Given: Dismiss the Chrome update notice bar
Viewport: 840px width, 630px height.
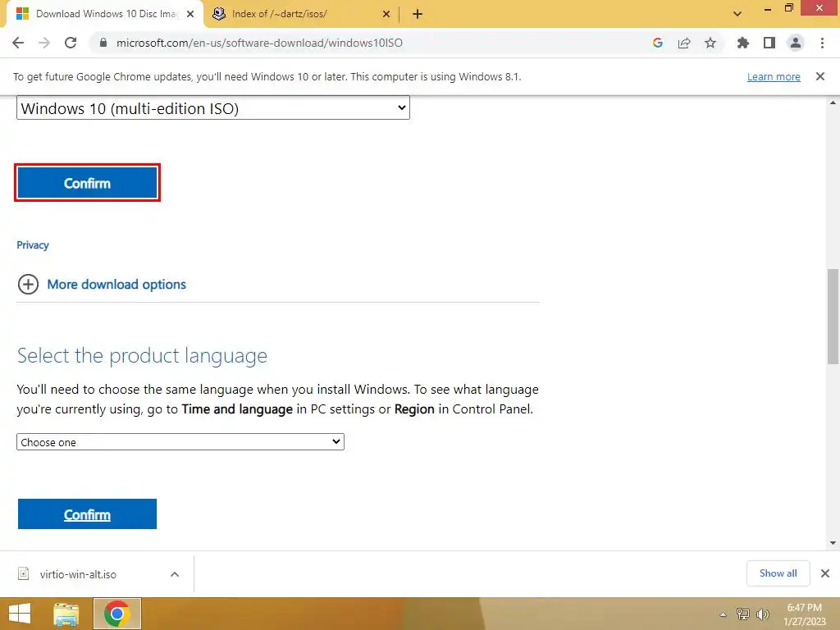Looking at the screenshot, I should (820, 76).
